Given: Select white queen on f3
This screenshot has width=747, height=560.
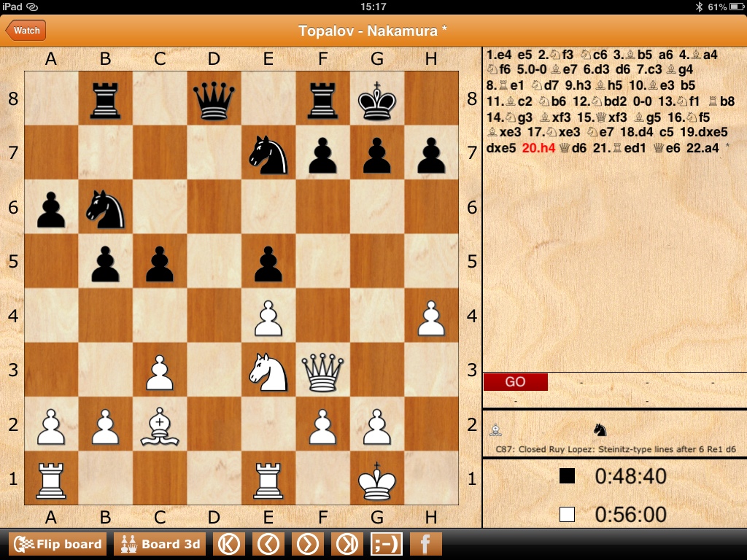Looking at the screenshot, I should coord(322,370).
